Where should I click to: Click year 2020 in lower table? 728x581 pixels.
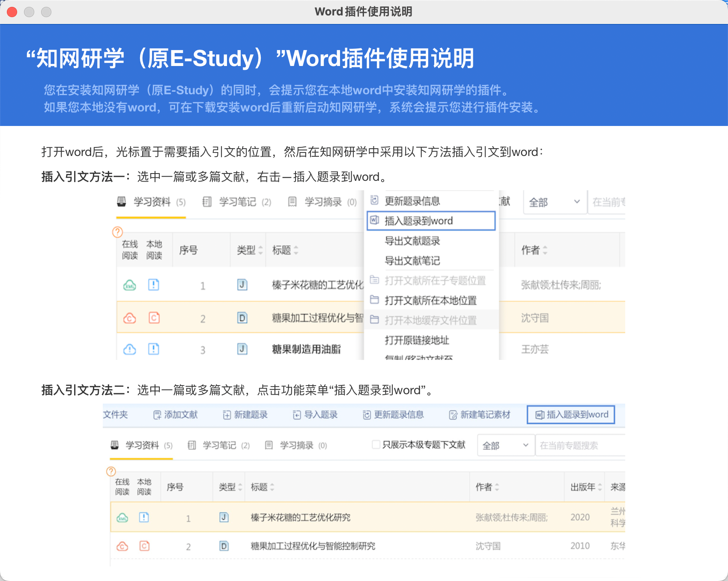click(580, 518)
